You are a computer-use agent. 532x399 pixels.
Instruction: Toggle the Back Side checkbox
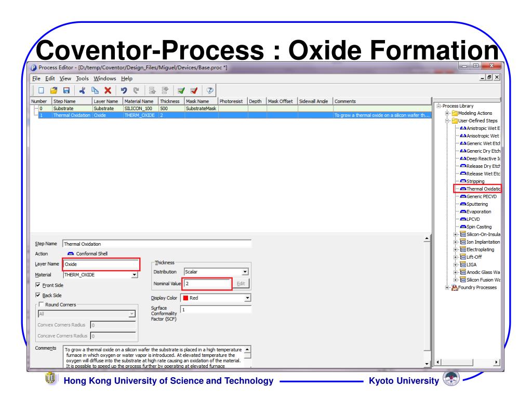(x=38, y=295)
